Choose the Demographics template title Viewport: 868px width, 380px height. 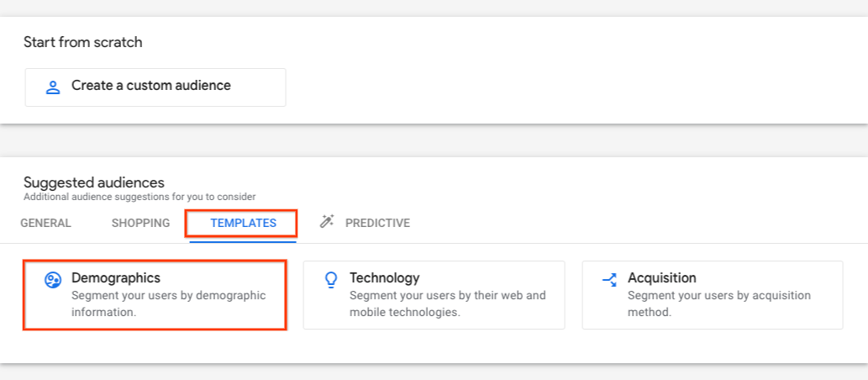coord(116,277)
